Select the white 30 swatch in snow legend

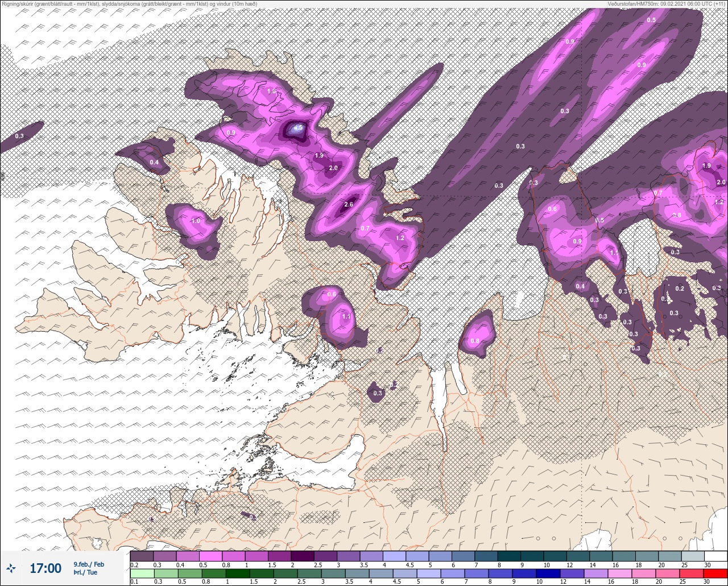[x=715, y=556]
